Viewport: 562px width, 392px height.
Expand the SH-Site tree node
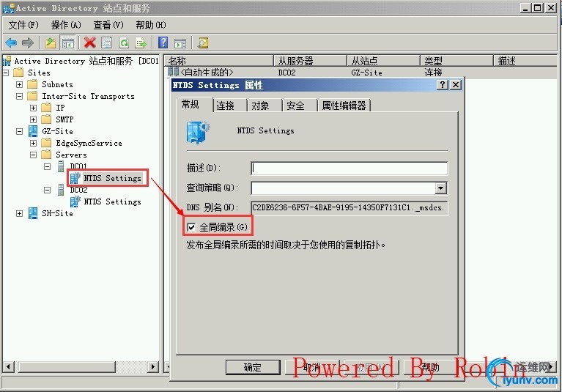(x=19, y=213)
